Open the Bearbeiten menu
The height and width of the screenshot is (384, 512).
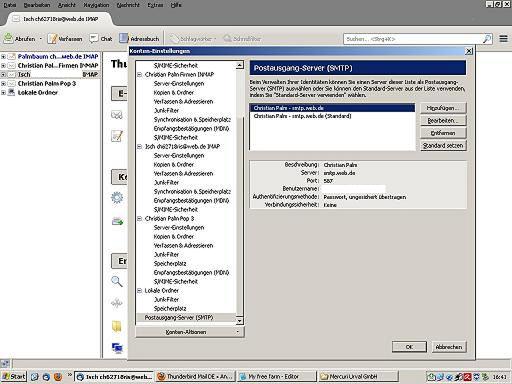37,5
